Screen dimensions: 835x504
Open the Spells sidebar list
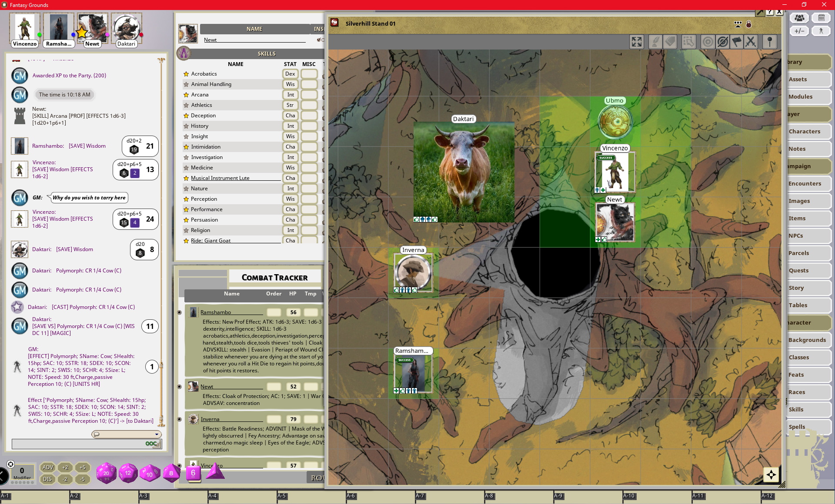coord(808,427)
